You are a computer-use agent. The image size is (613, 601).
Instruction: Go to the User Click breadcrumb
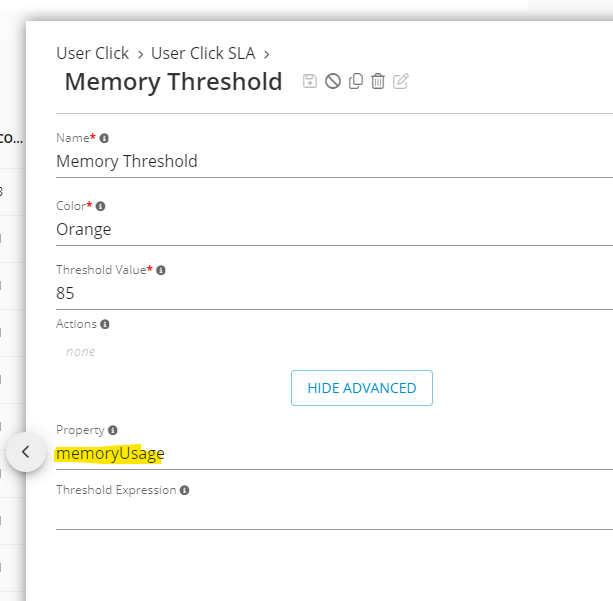coord(93,53)
